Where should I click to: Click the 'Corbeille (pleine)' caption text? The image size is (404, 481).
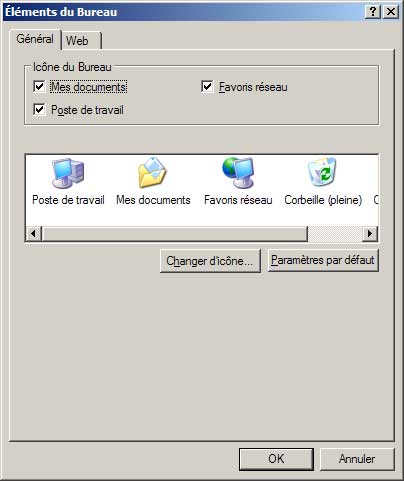[323, 200]
